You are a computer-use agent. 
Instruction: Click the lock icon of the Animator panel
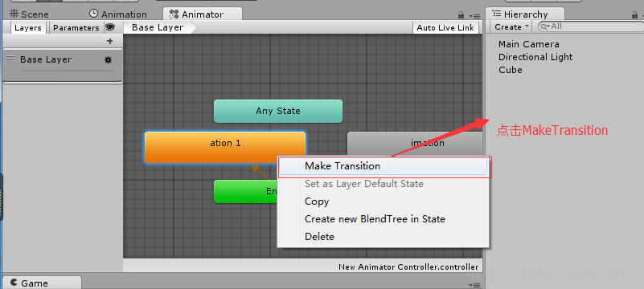461,14
